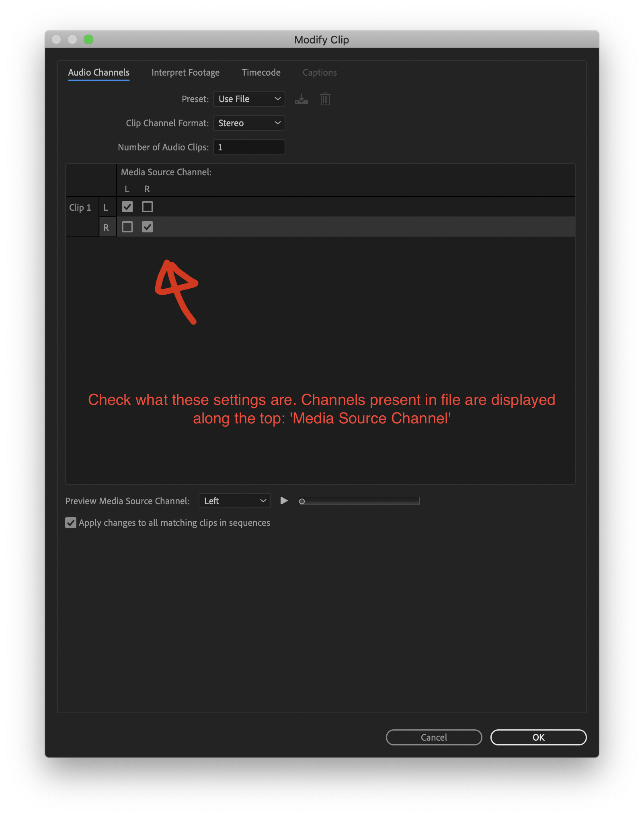
Task: Disable 'Apply changes to all matching clips in sequences'
Action: pyautogui.click(x=71, y=523)
